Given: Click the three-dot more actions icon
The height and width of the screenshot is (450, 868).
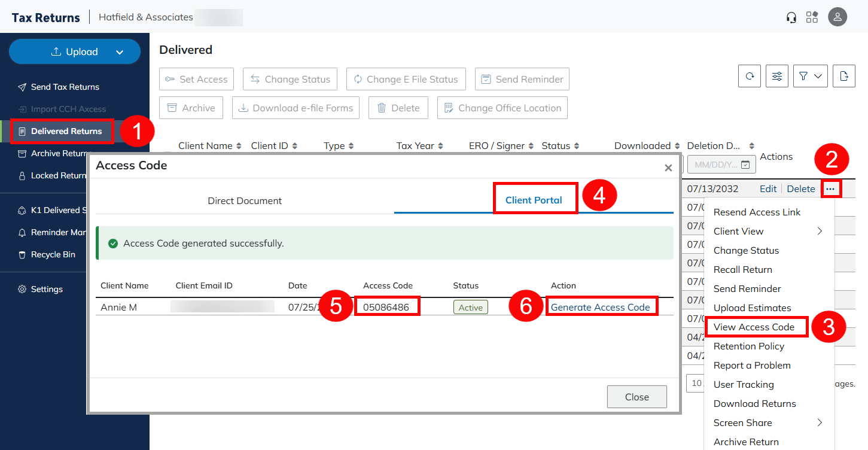Looking at the screenshot, I should pyautogui.click(x=830, y=189).
